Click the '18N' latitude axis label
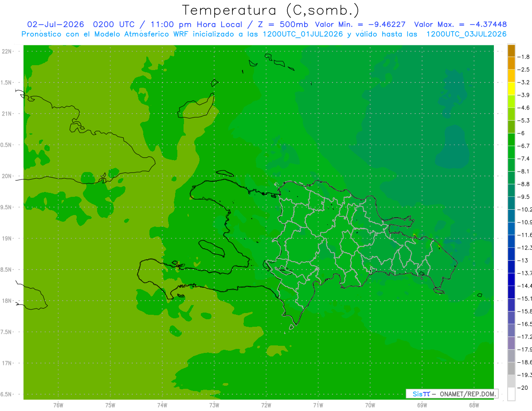Viewport: 532px width, 411px height. [x=7, y=301]
